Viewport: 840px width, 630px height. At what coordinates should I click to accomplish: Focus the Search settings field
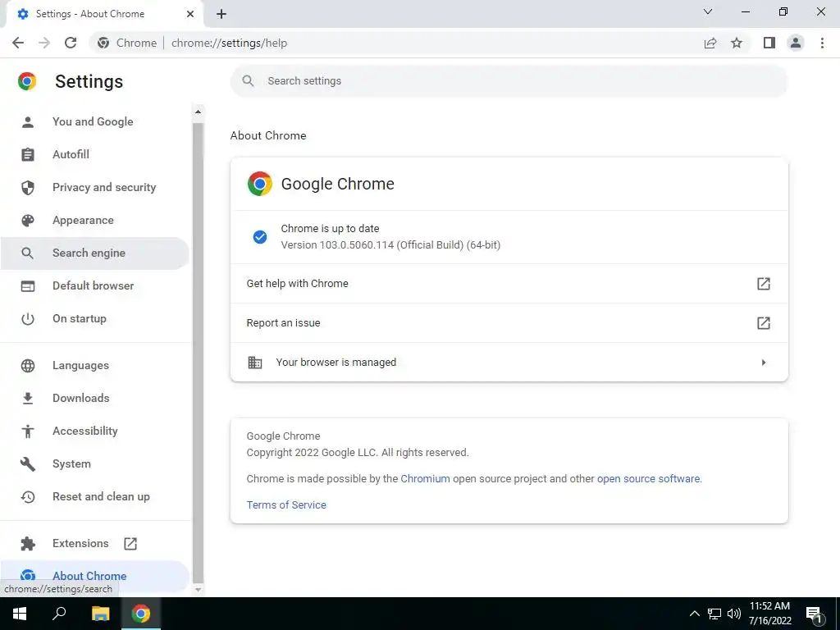point(509,81)
